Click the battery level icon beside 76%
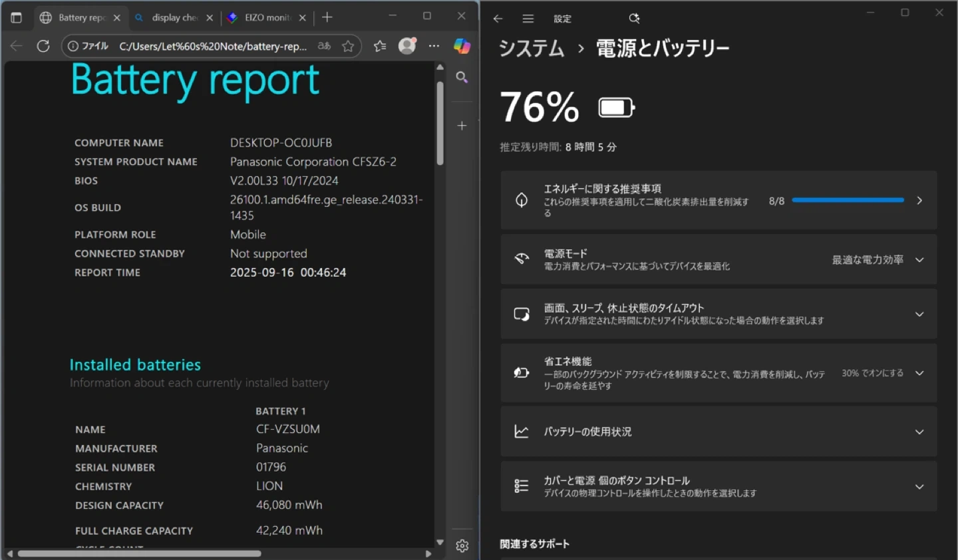The height and width of the screenshot is (560, 958). coord(617,107)
